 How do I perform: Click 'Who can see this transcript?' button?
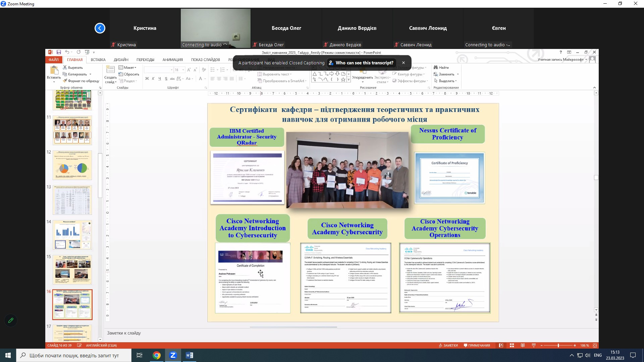coord(361,63)
